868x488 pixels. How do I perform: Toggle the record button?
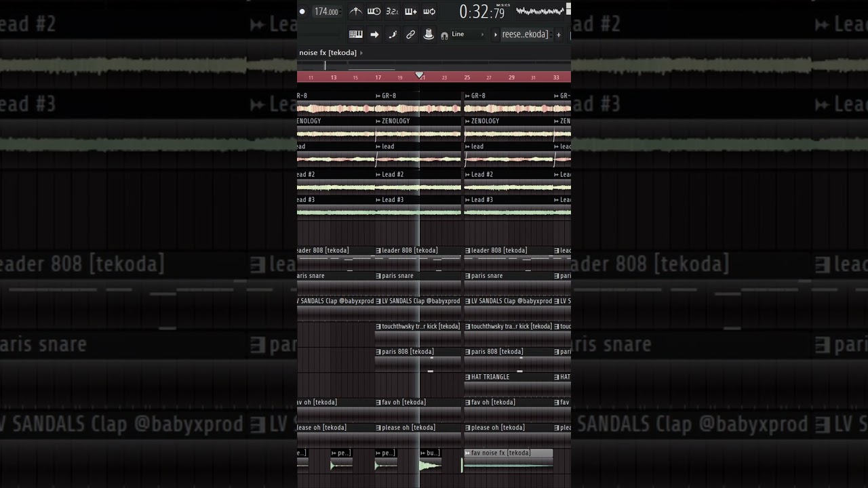tap(302, 12)
